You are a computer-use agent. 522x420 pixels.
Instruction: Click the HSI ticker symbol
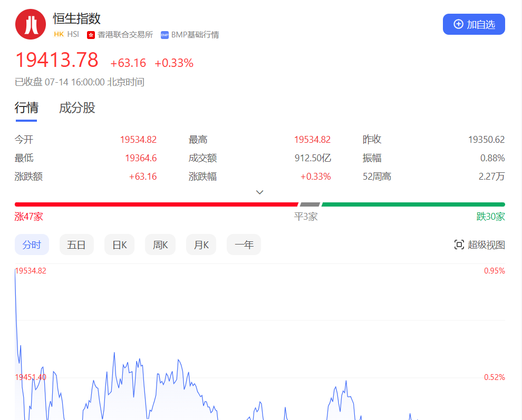pyautogui.click(x=73, y=34)
